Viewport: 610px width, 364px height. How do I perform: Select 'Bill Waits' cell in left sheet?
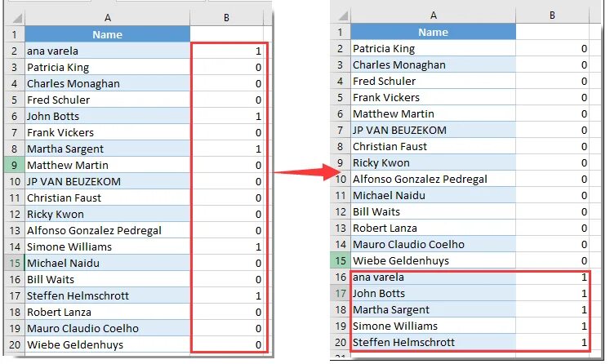[x=107, y=279]
